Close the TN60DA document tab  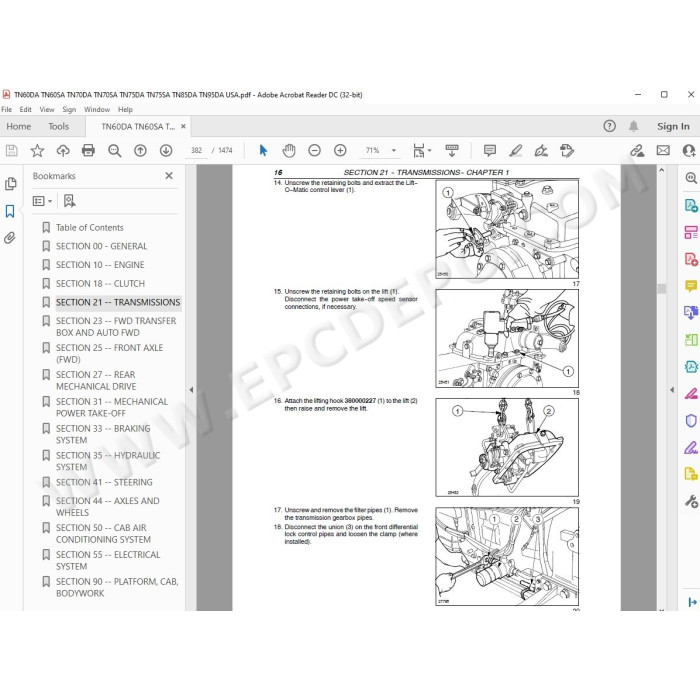coord(183,126)
